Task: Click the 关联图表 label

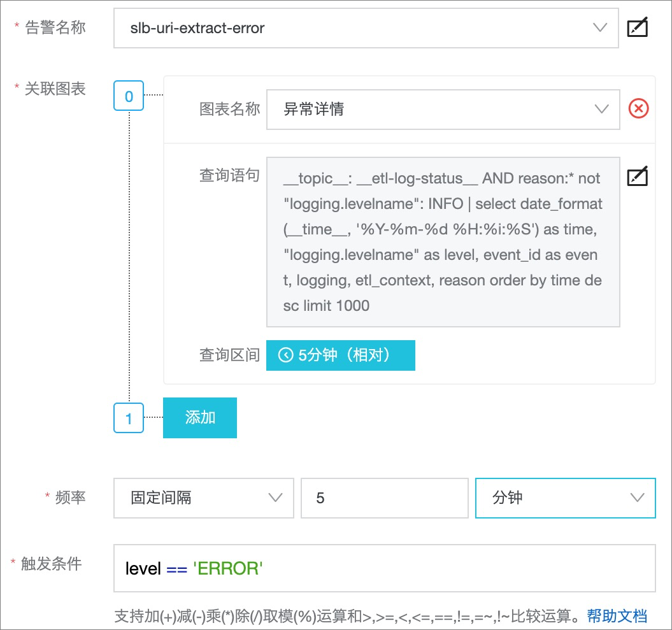Action: (55, 89)
